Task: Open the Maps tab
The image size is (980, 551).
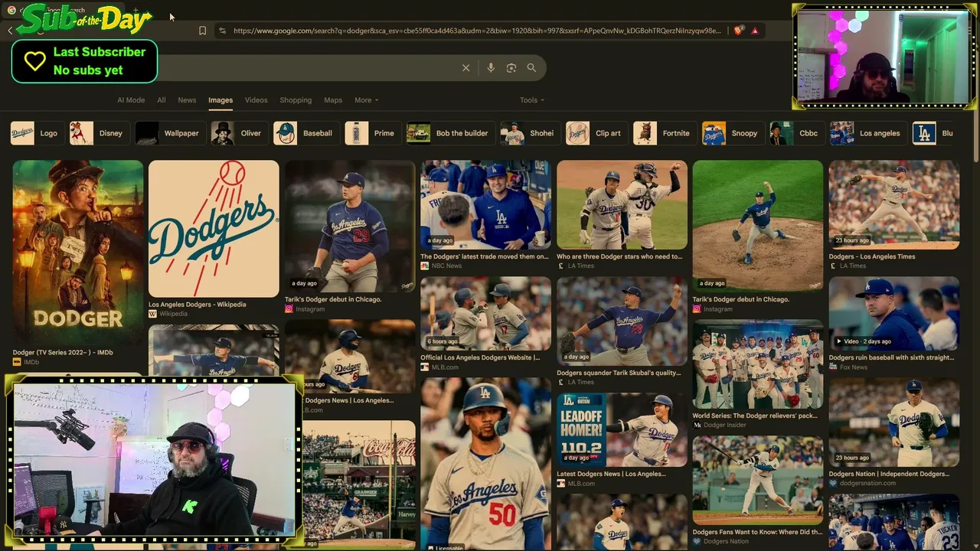Action: pos(333,100)
